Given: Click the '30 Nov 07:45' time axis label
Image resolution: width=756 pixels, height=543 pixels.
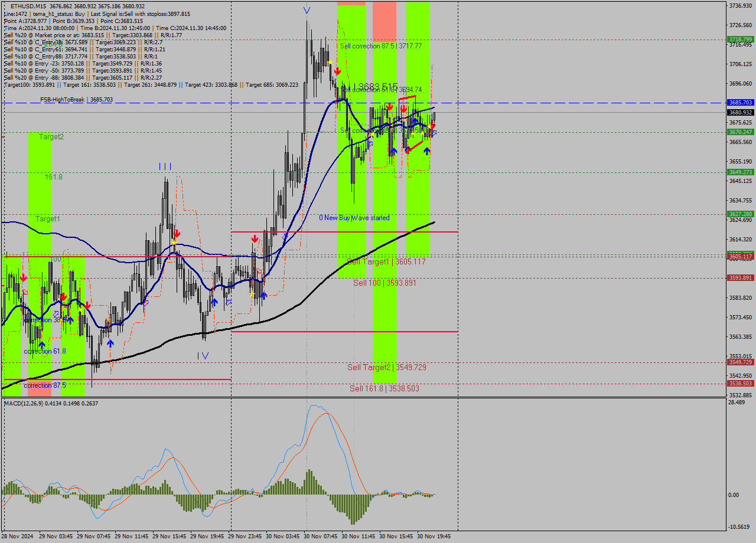Looking at the screenshot, I should click(x=320, y=537).
